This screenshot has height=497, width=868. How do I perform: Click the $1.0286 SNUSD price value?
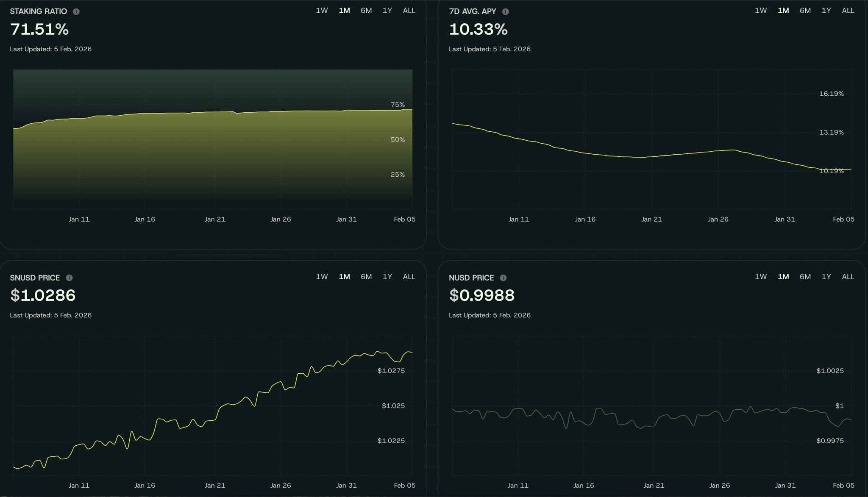pos(43,295)
